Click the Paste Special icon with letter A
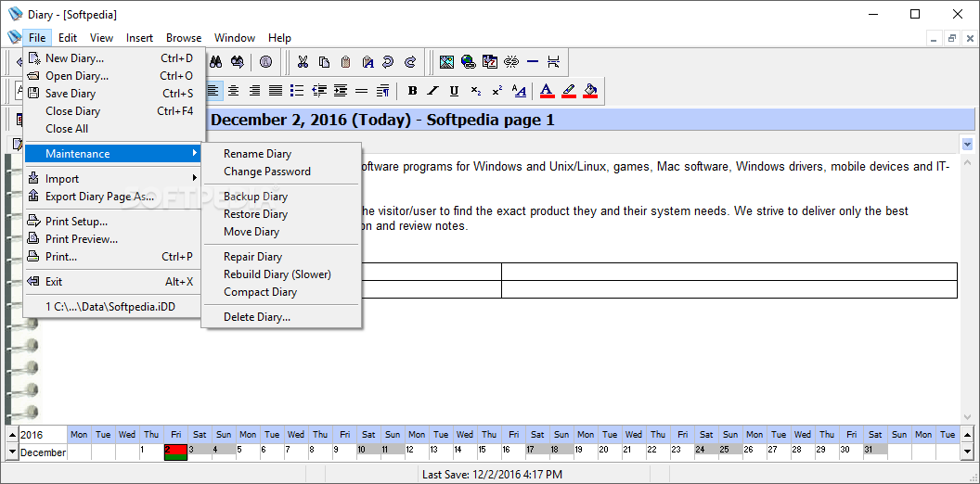This screenshot has width=980, height=484. [367, 62]
